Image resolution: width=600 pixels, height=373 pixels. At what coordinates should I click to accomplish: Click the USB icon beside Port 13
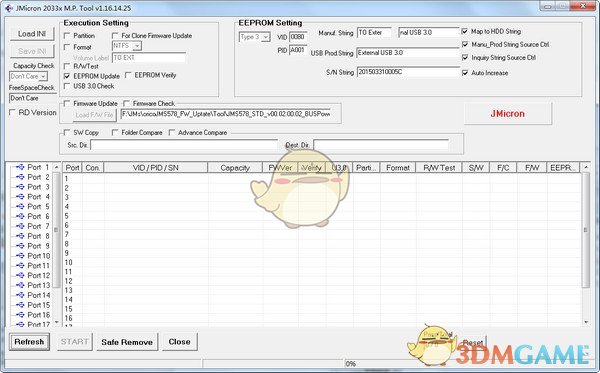pyautogui.click(x=20, y=285)
